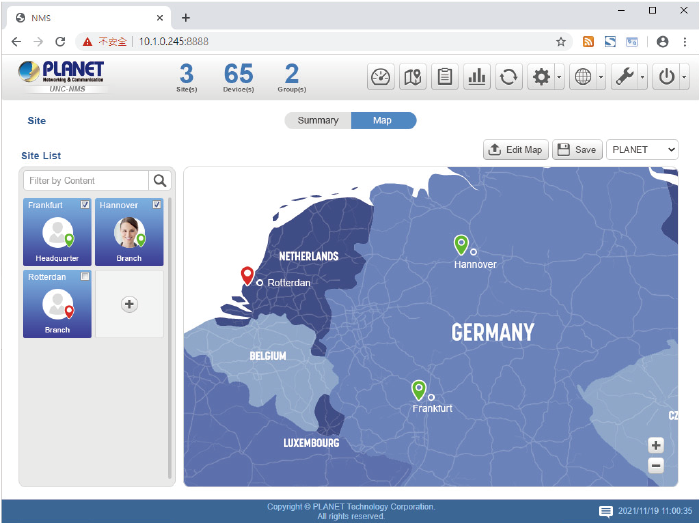Click the map location toolbar icon
Image resolution: width=700 pixels, height=525 pixels.
pos(414,77)
